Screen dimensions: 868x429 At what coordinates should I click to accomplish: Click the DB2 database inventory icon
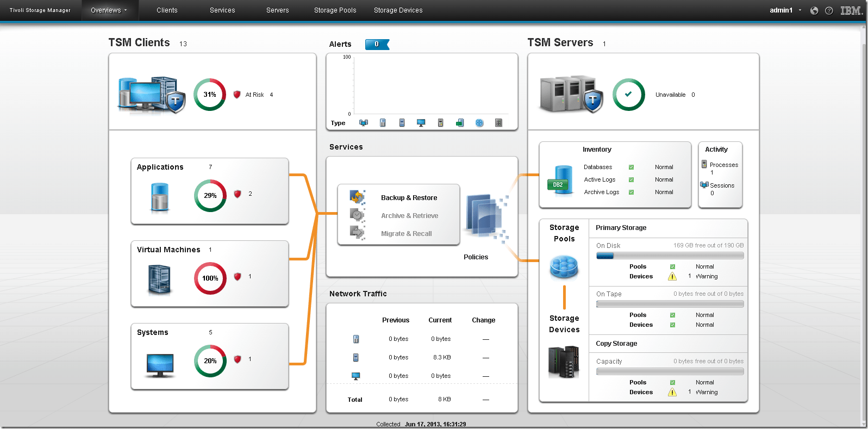560,180
